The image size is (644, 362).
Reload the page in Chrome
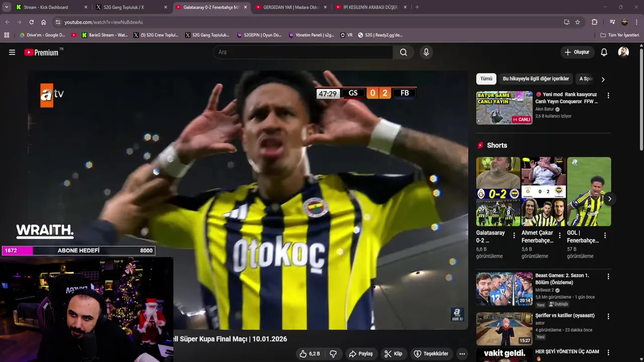click(x=31, y=22)
